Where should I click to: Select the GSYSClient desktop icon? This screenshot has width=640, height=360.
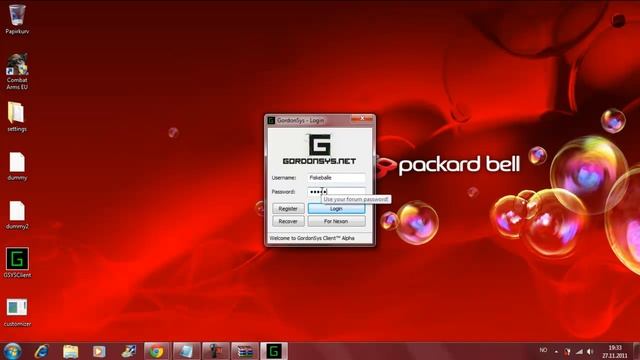click(x=17, y=263)
